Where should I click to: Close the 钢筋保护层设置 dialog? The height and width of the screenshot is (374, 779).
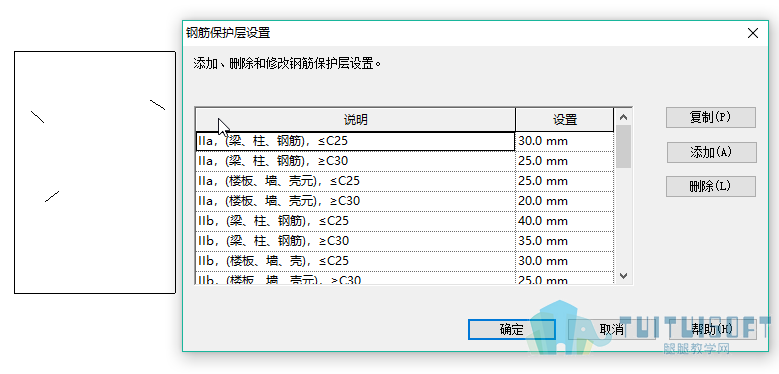point(753,33)
